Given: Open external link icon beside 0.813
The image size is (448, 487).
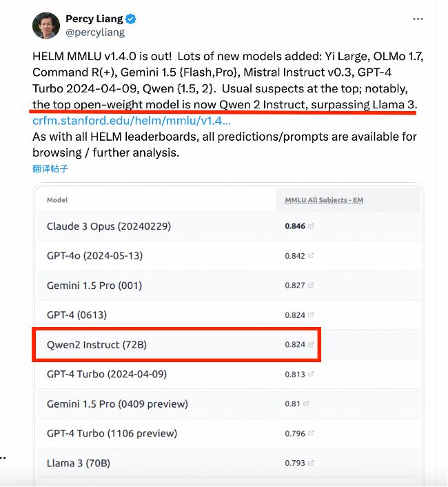Looking at the screenshot, I should pos(311,374).
